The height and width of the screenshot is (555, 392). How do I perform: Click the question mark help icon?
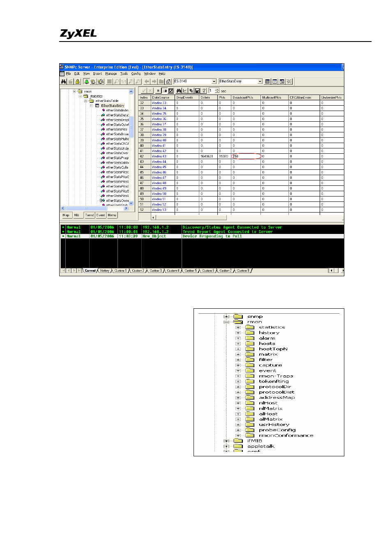point(203,91)
